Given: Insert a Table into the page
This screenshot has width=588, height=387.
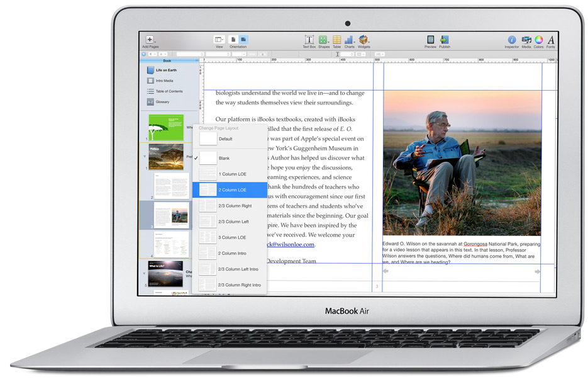Looking at the screenshot, I should tap(336, 40).
